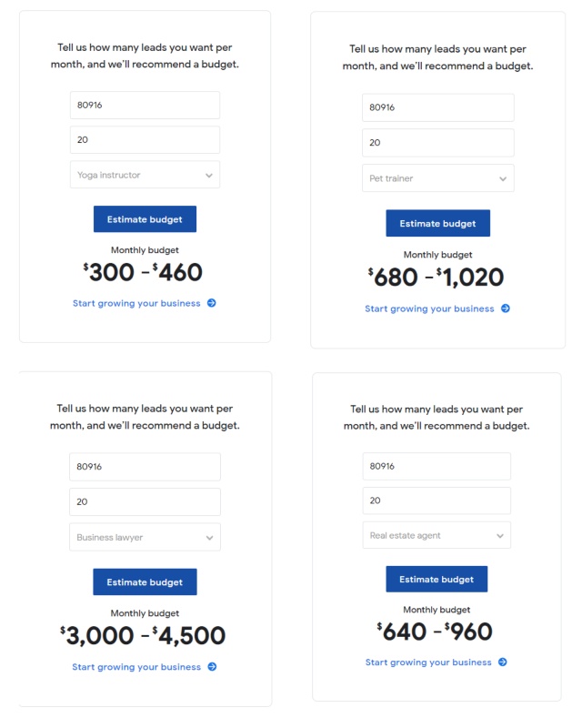Image resolution: width=582 pixels, height=728 pixels.
Task: Open the Business lawyer category dropdown
Action: [145, 537]
